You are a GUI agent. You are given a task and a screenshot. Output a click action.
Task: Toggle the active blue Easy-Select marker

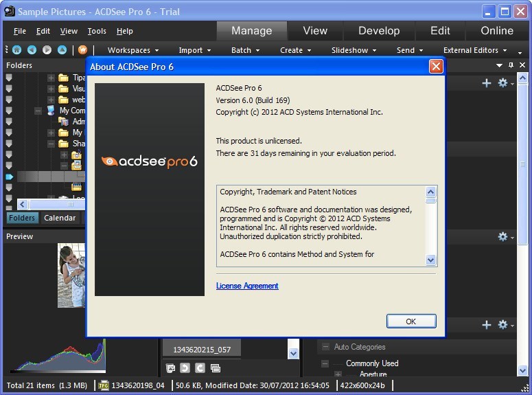(x=9, y=177)
